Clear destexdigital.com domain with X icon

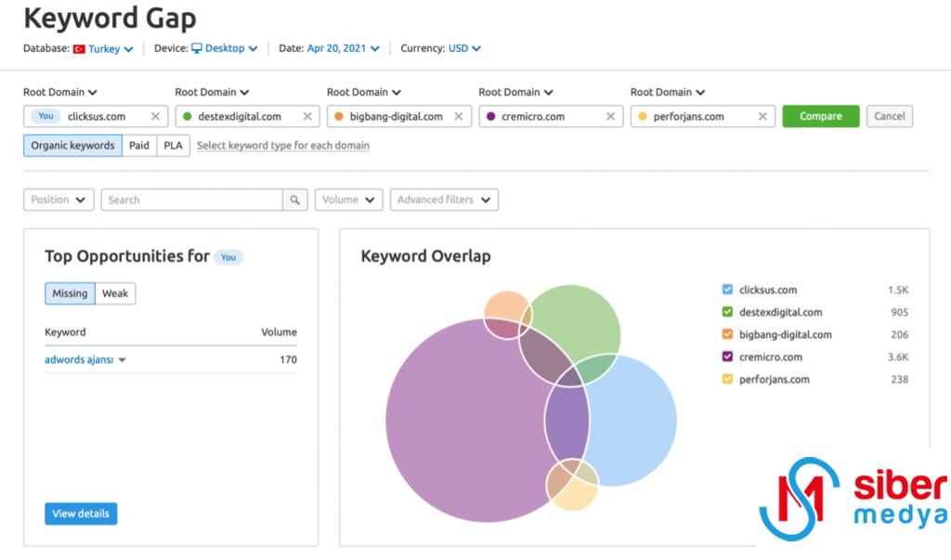click(307, 116)
